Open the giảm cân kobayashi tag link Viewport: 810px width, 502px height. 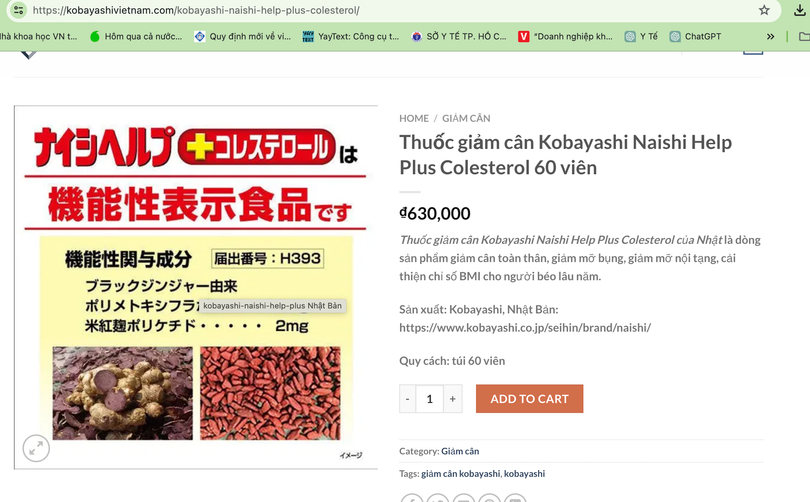461,474
